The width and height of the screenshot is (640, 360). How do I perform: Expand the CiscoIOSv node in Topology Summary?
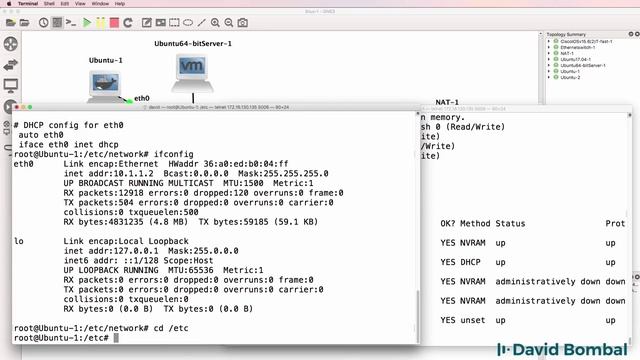(x=549, y=41)
